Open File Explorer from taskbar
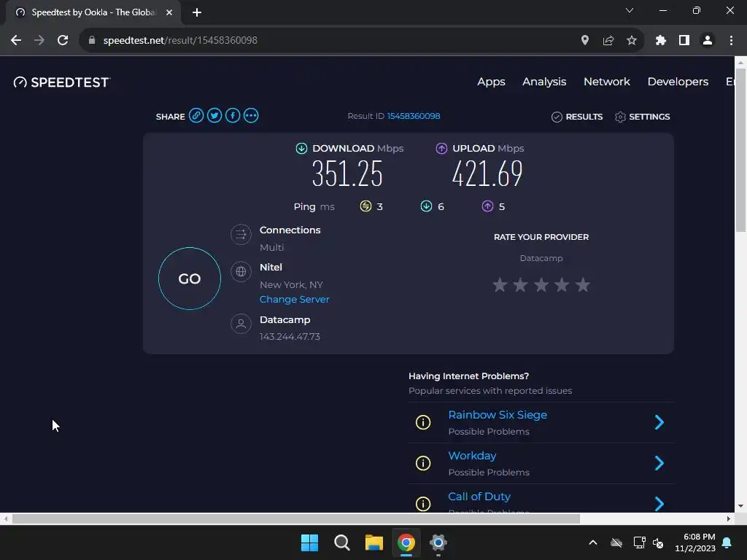Image resolution: width=747 pixels, height=560 pixels. (374, 542)
